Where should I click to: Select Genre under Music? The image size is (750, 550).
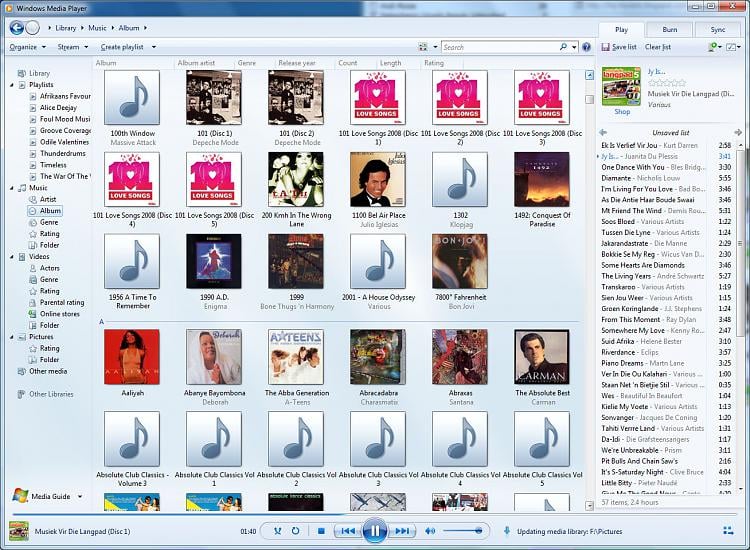click(49, 222)
